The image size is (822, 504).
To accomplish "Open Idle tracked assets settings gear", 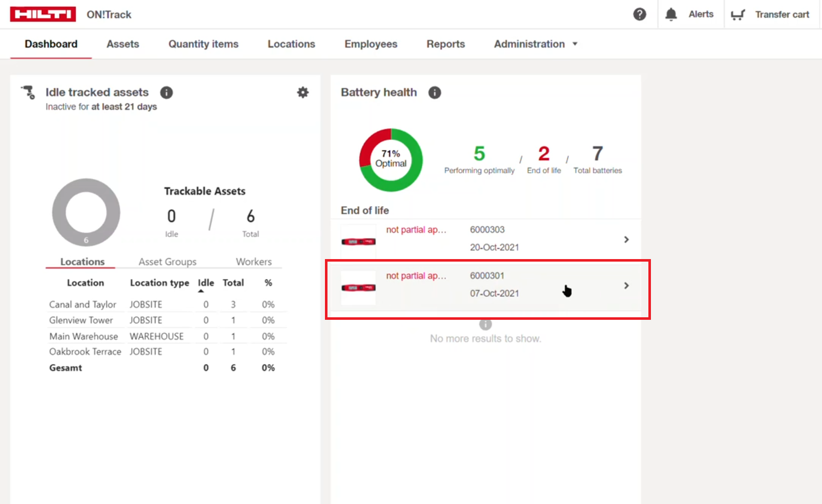I will tap(303, 92).
